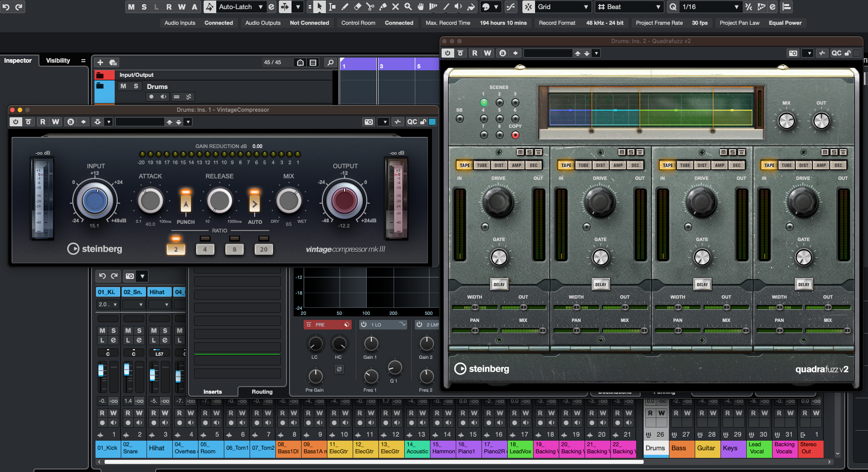Click the 01_Kick channel fader
Image resolution: width=868 pixels, height=472 pixels.
pos(101,371)
